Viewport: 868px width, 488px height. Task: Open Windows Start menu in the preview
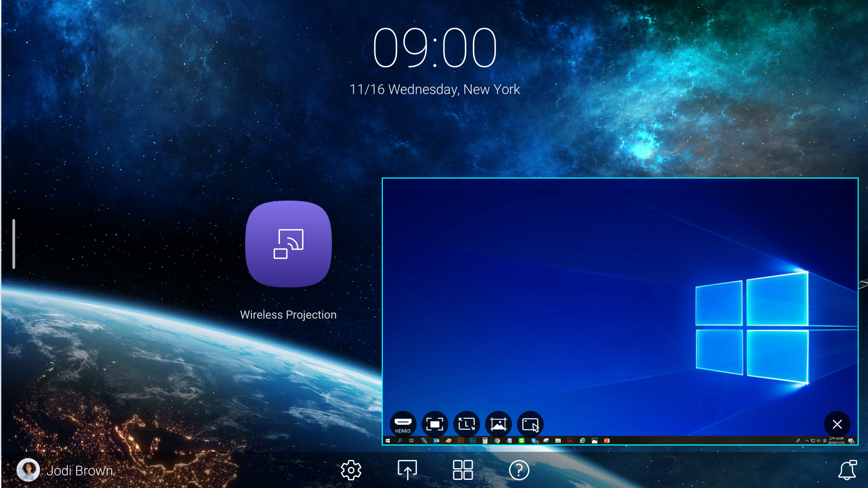[x=388, y=441]
